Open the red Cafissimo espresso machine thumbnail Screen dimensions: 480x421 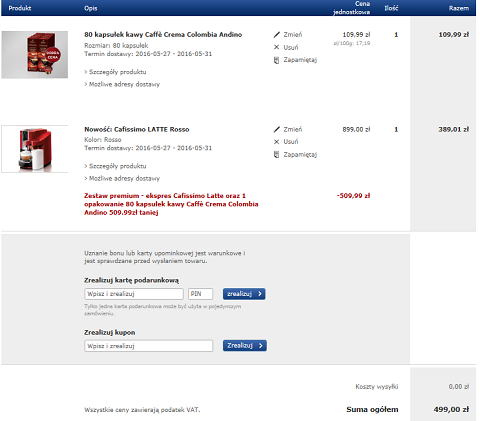pyautogui.click(x=35, y=149)
